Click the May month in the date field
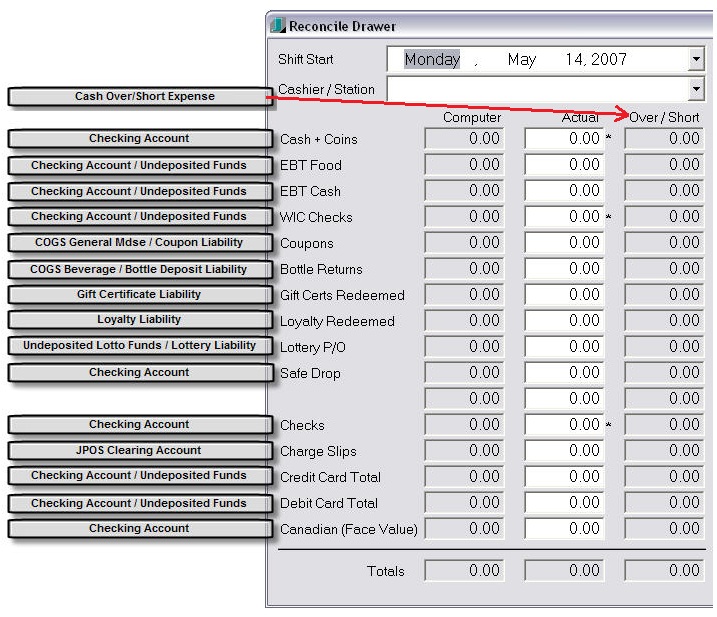This screenshot has height=617, width=717. point(522,59)
